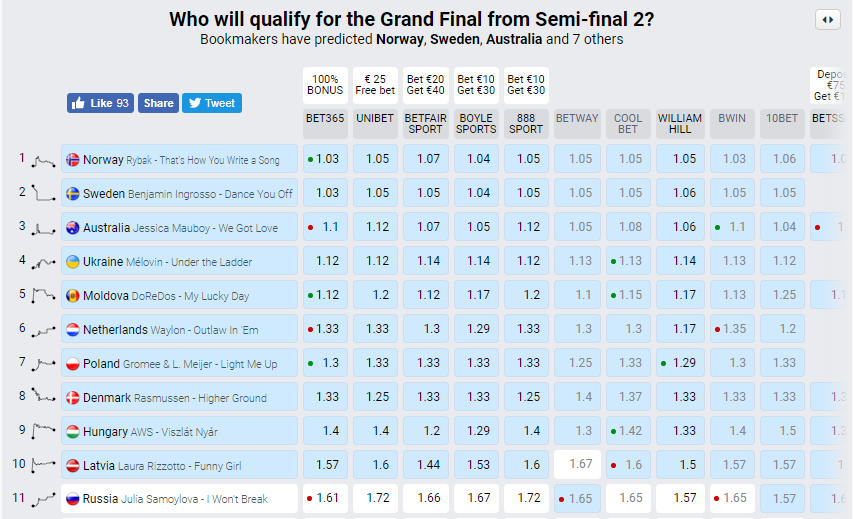The height and width of the screenshot is (519, 853).
Task: Click the Norway odds trend graph icon
Action: 43,159
